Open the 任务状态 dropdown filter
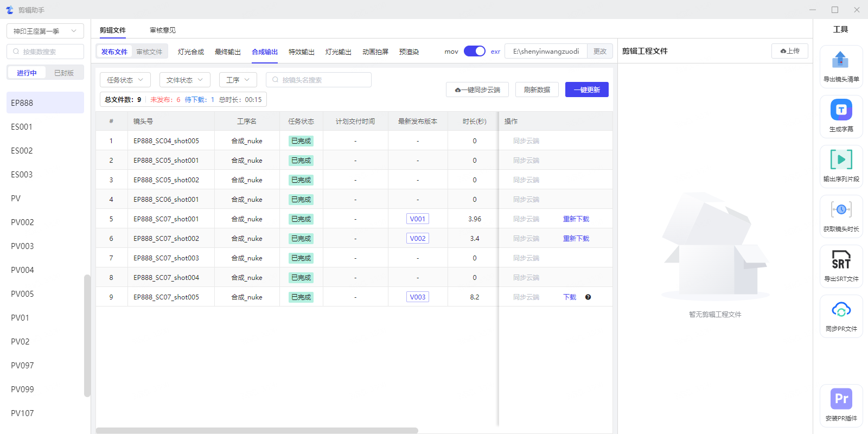 coord(125,80)
